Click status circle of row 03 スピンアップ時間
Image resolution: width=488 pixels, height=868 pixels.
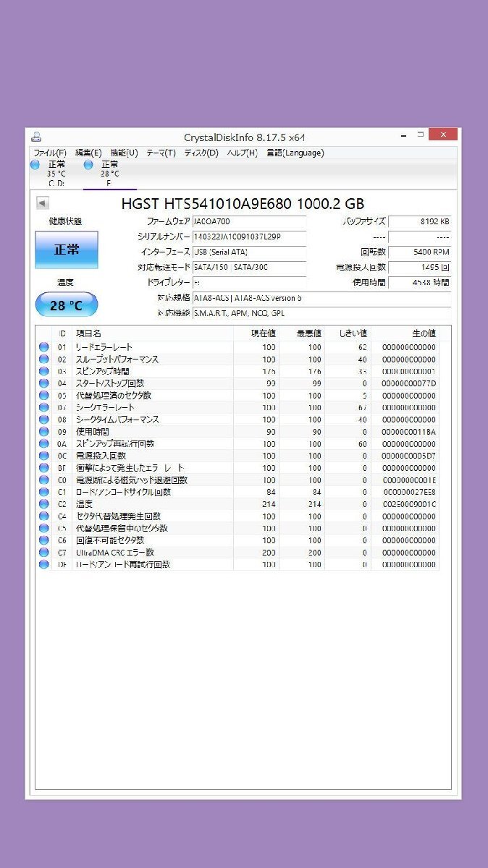pyautogui.click(x=44, y=371)
